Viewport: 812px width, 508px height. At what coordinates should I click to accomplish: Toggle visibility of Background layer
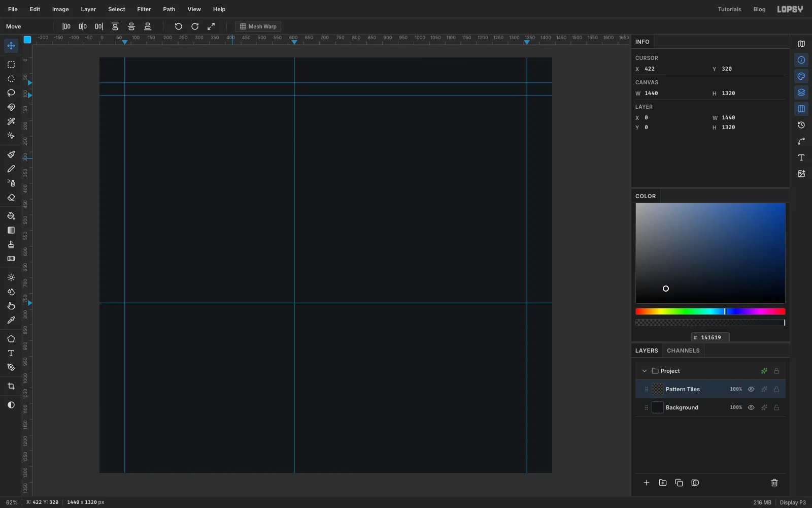pos(751,407)
